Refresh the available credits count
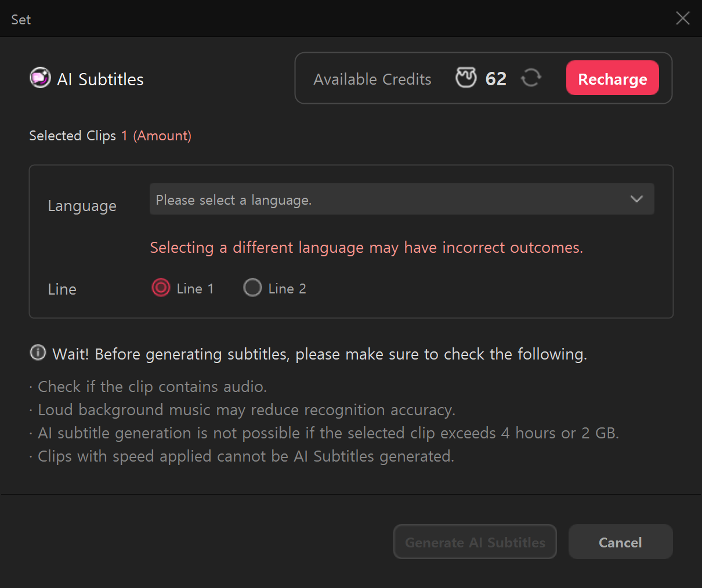Image resolution: width=702 pixels, height=588 pixels. pos(531,78)
